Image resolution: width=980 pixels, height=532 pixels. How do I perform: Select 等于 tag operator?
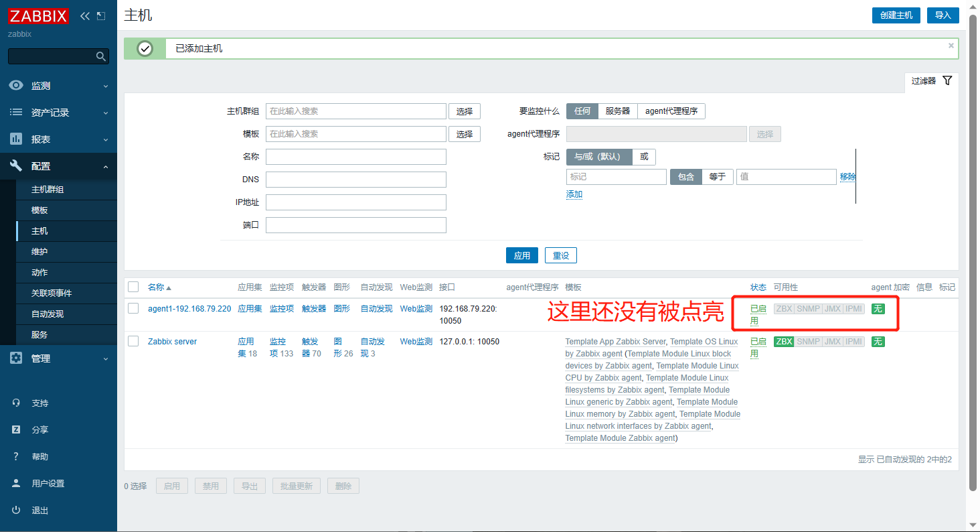click(718, 177)
